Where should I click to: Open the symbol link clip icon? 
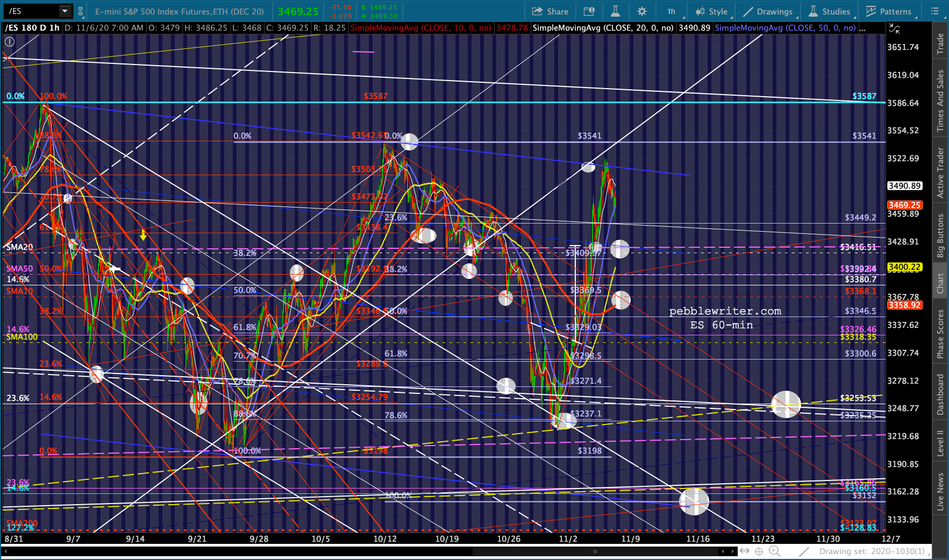pos(81,11)
